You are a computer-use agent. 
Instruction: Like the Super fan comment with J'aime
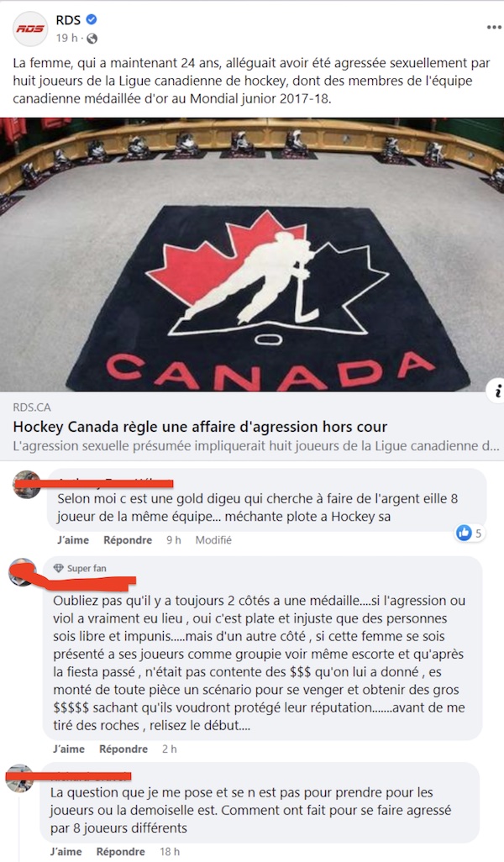(x=69, y=749)
